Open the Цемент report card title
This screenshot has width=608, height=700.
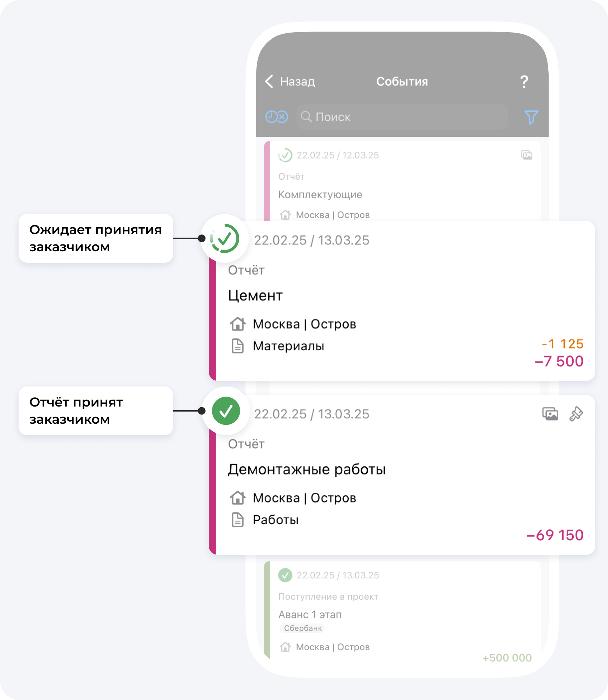pos(255,296)
